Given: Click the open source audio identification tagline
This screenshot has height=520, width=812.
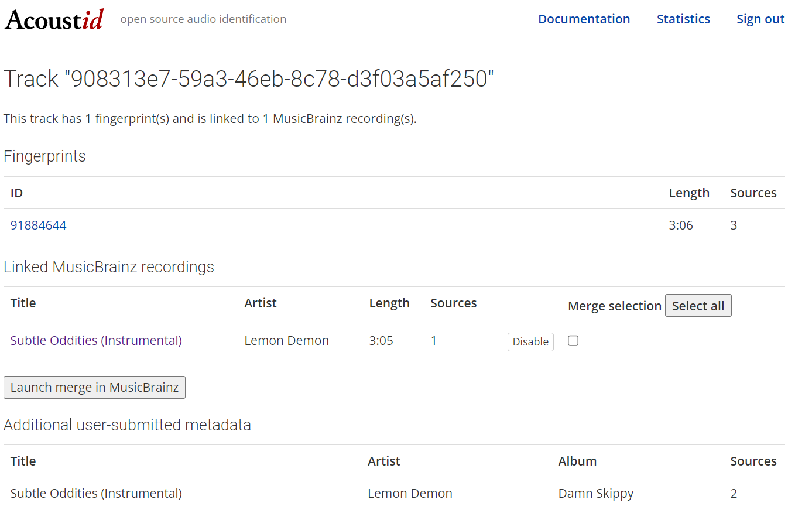Looking at the screenshot, I should coord(203,19).
